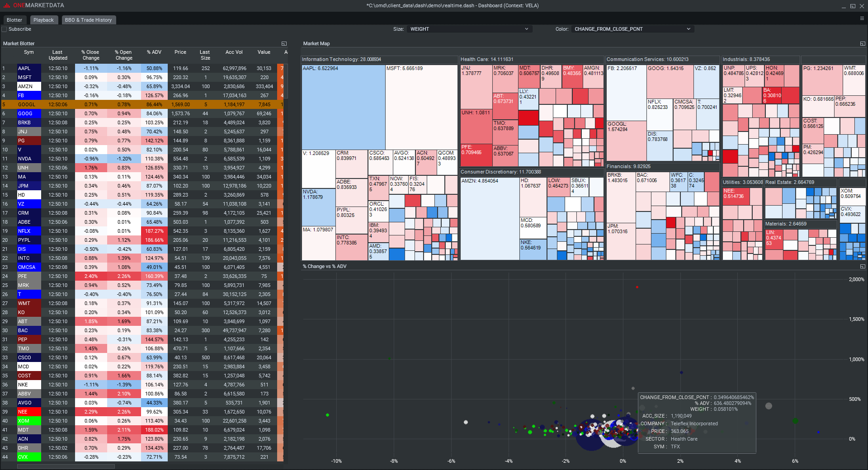Click the blotter horizontal scrollbar
868x470 pixels.
tap(66, 466)
